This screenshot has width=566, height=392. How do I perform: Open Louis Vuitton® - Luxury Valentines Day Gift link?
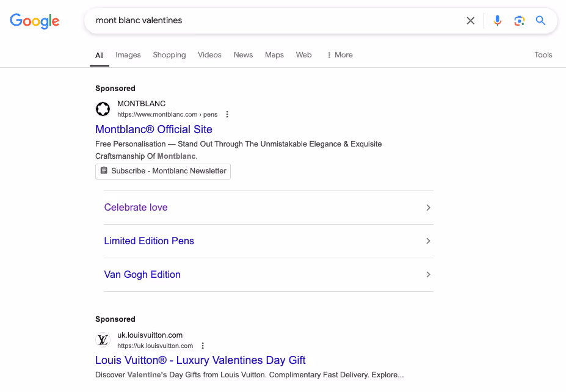[200, 360]
